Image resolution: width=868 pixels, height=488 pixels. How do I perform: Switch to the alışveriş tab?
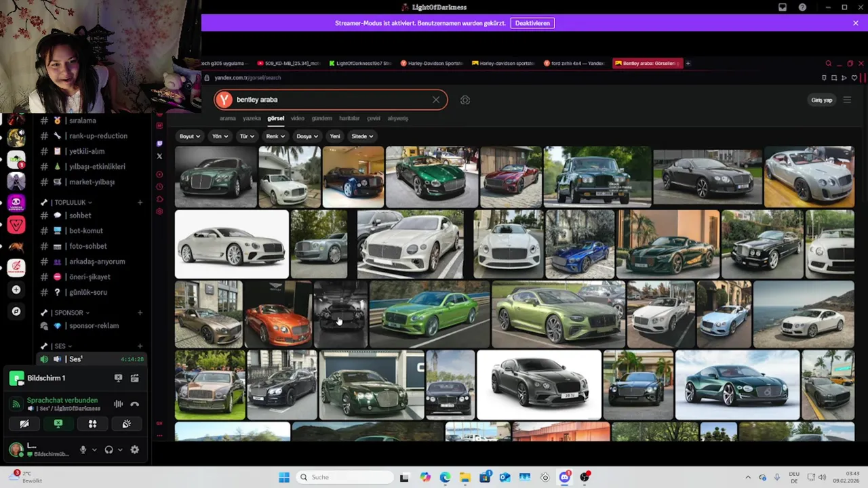398,118
